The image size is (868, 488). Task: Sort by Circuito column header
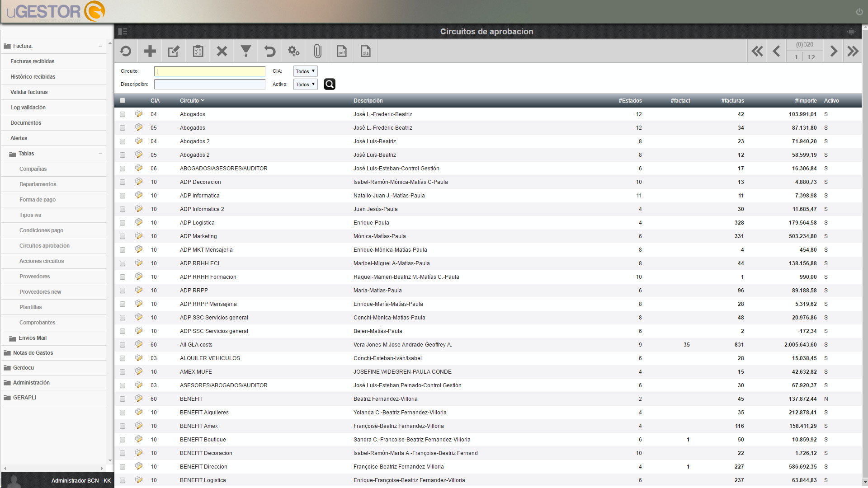pyautogui.click(x=192, y=100)
